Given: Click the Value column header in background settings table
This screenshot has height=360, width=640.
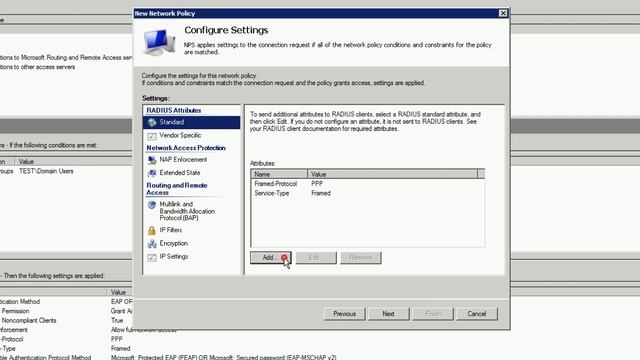Looking at the screenshot, I should (x=118, y=293).
